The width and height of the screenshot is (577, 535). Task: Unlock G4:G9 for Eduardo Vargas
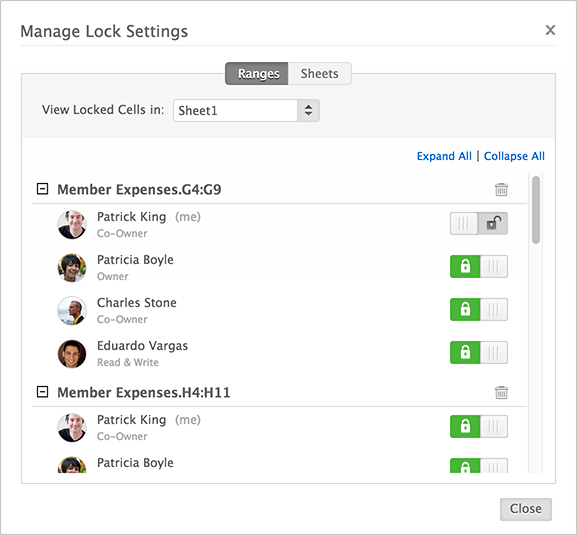tap(479, 352)
